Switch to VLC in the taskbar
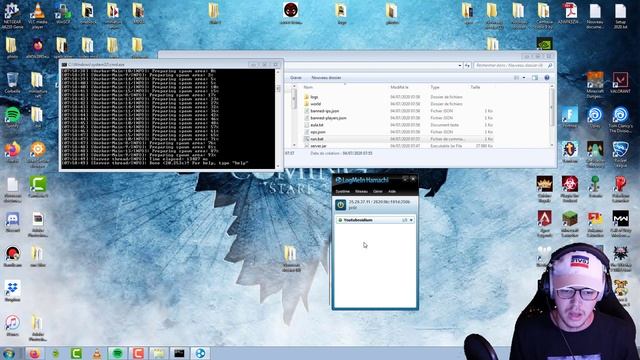 click(97, 353)
